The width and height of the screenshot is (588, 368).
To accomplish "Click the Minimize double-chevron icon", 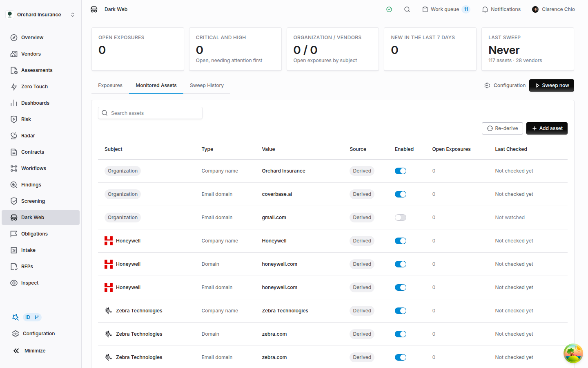I will pos(16,351).
